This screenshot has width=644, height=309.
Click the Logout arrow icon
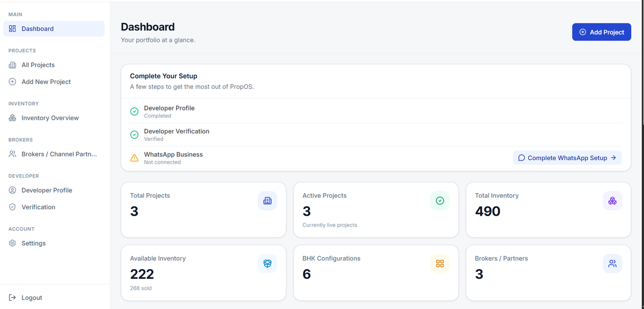tap(12, 298)
